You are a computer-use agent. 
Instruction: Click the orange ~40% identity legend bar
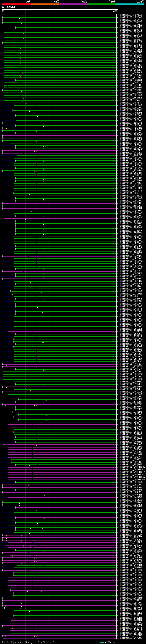[x=45, y=4]
